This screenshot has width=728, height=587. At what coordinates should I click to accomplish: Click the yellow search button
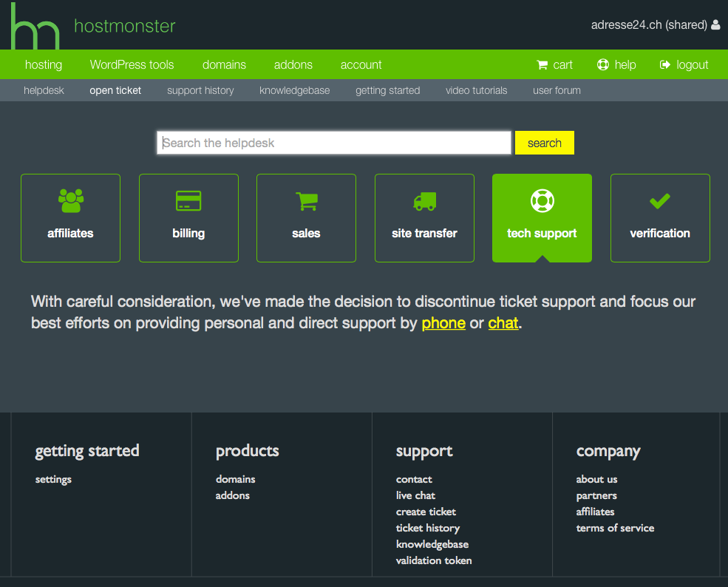[545, 143]
